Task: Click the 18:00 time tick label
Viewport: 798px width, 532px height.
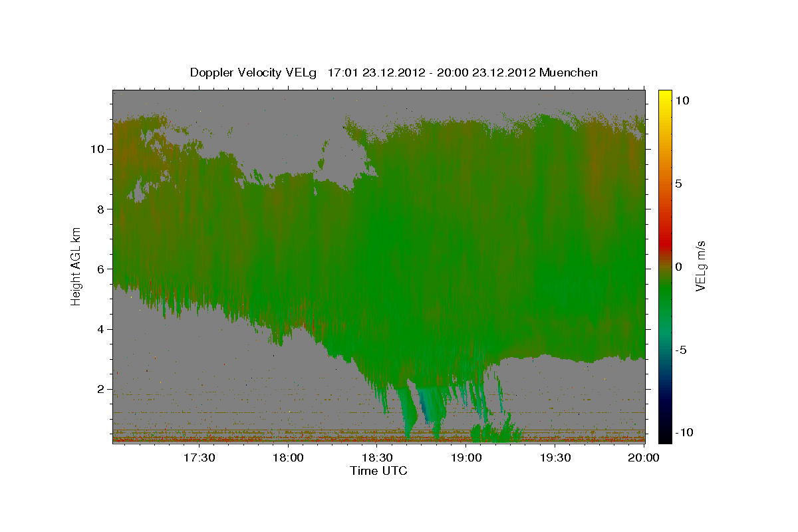Action: pyautogui.click(x=289, y=458)
